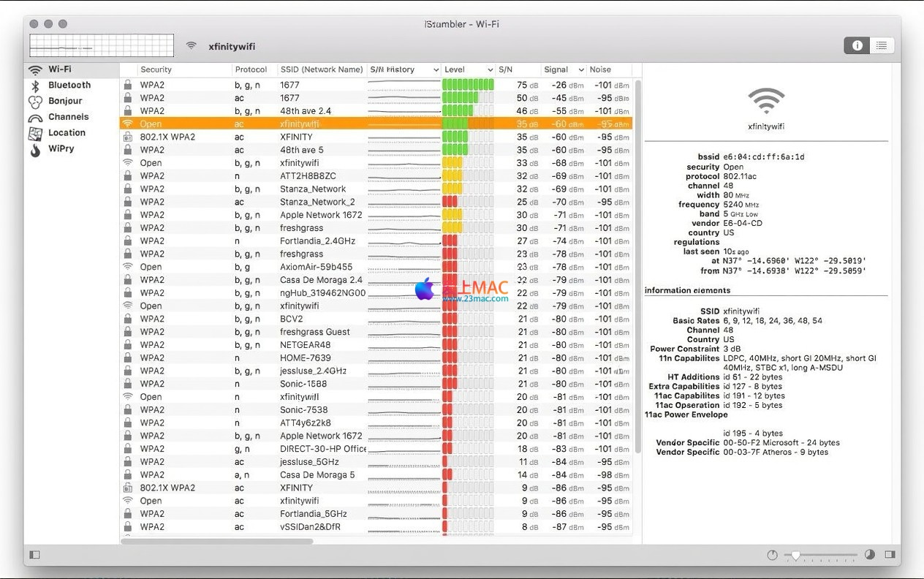Image resolution: width=924 pixels, height=579 pixels.
Task: Click the half-filled circle icon by slider
Action: (870, 555)
